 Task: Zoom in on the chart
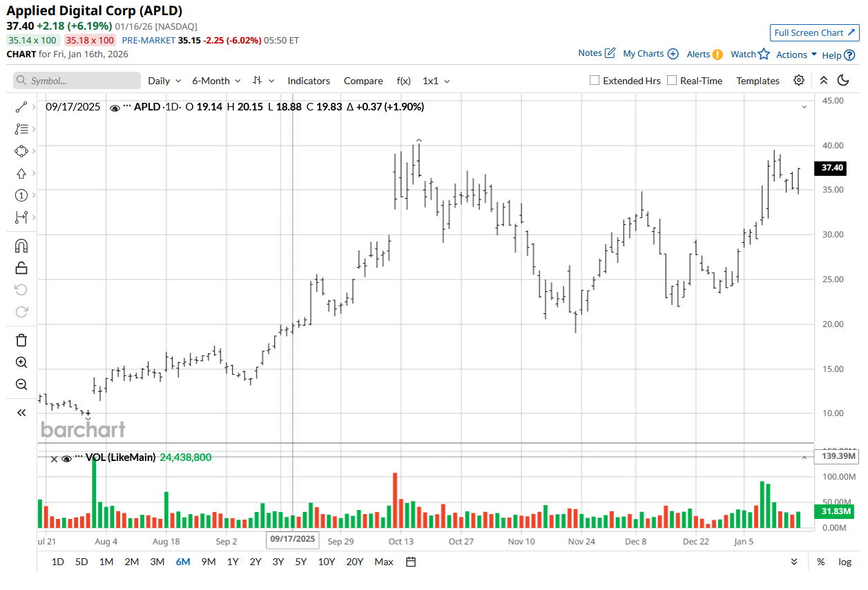21,362
